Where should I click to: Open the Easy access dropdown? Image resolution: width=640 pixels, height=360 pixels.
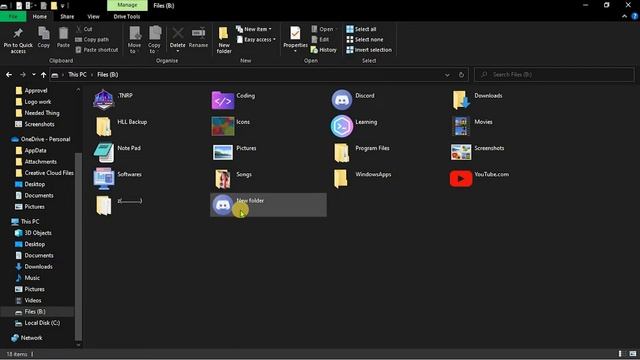point(256,40)
